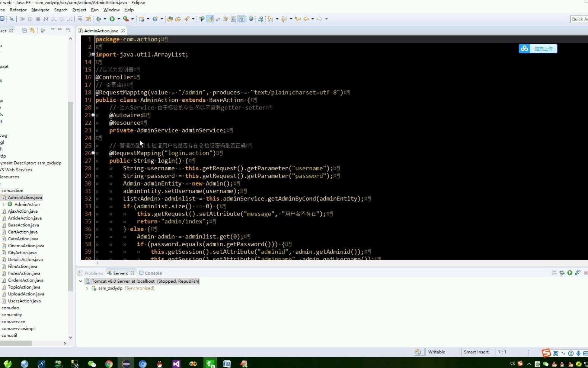Open the Help menu
This screenshot has width=588, height=368.
pyautogui.click(x=129, y=10)
